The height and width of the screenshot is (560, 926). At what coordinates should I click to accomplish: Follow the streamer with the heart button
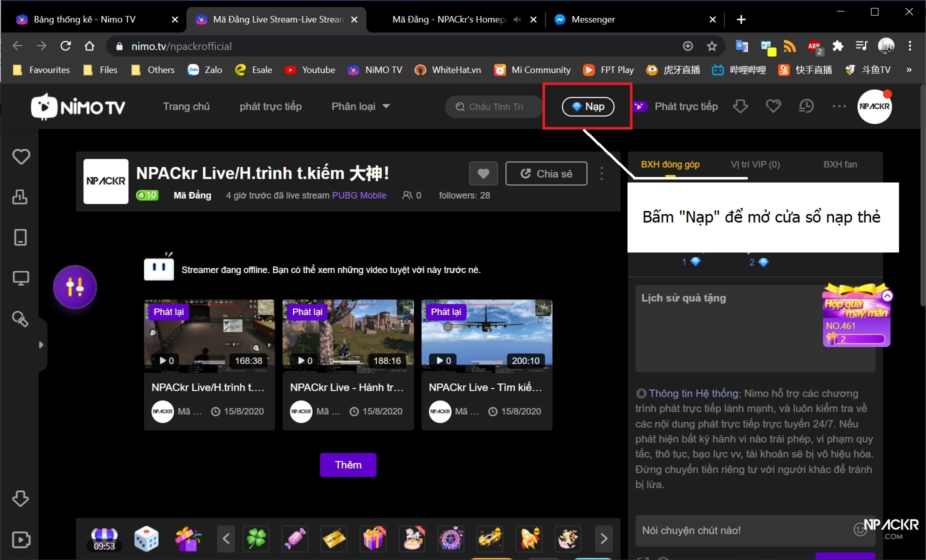click(483, 173)
